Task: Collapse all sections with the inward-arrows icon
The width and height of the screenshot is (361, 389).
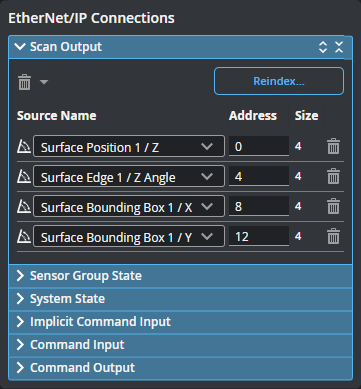Action: pos(339,47)
